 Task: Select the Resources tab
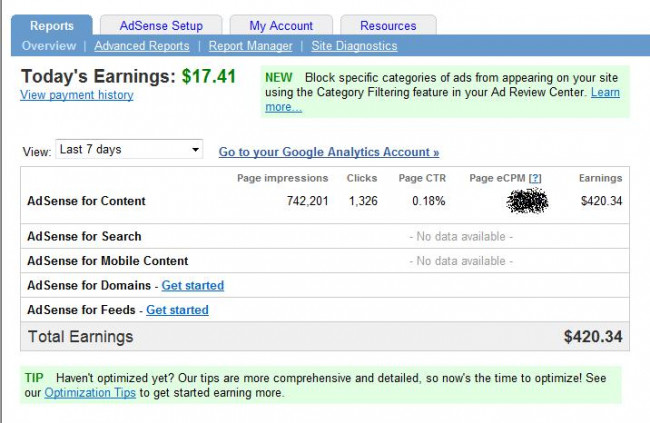388,25
